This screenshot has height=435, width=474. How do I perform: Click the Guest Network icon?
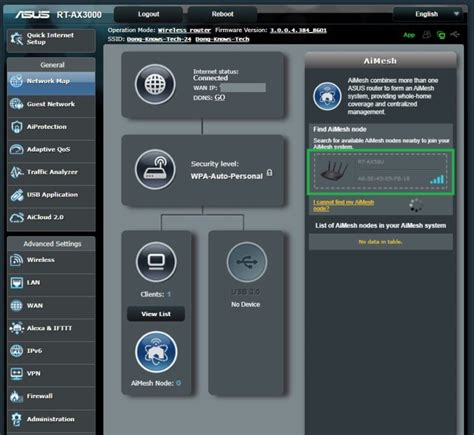coord(16,104)
